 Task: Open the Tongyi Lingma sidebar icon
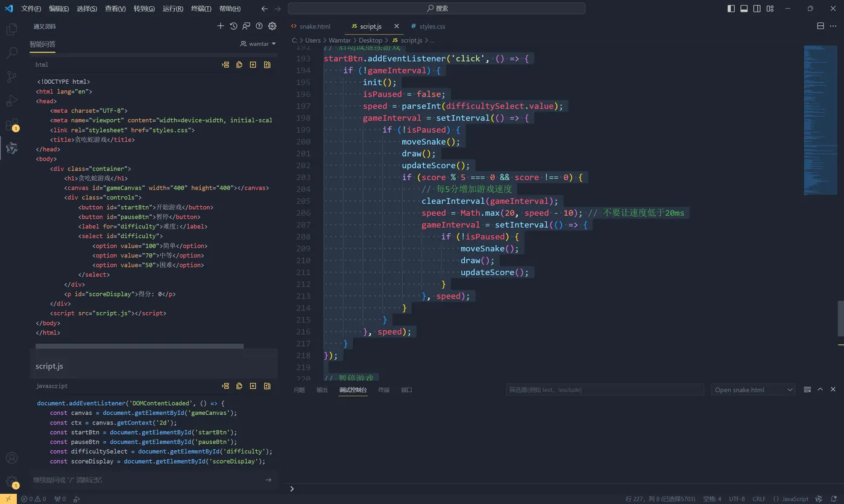click(11, 148)
